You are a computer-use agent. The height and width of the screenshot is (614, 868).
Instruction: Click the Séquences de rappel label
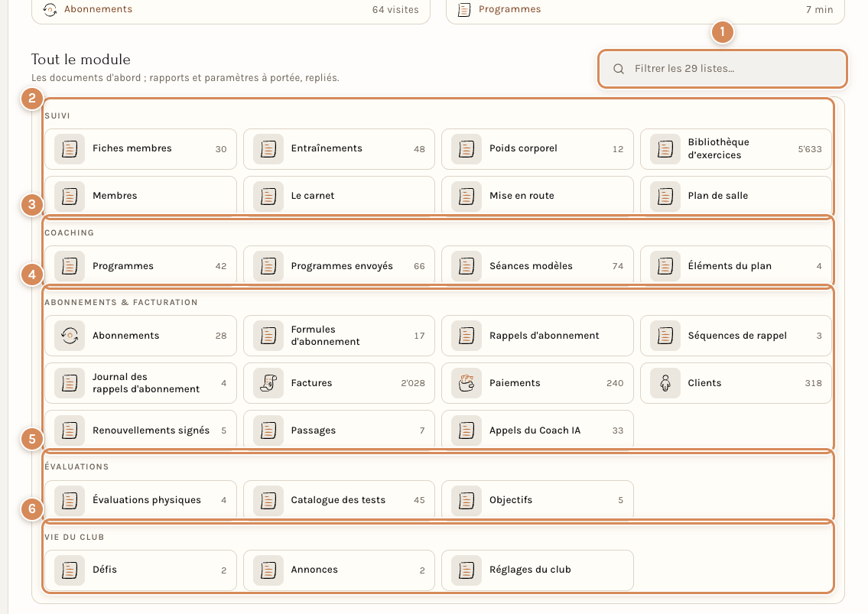point(737,336)
